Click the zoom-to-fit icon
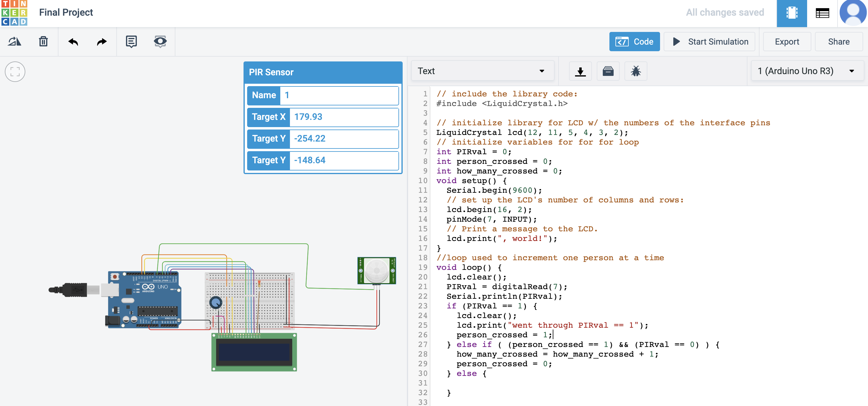 click(x=15, y=71)
